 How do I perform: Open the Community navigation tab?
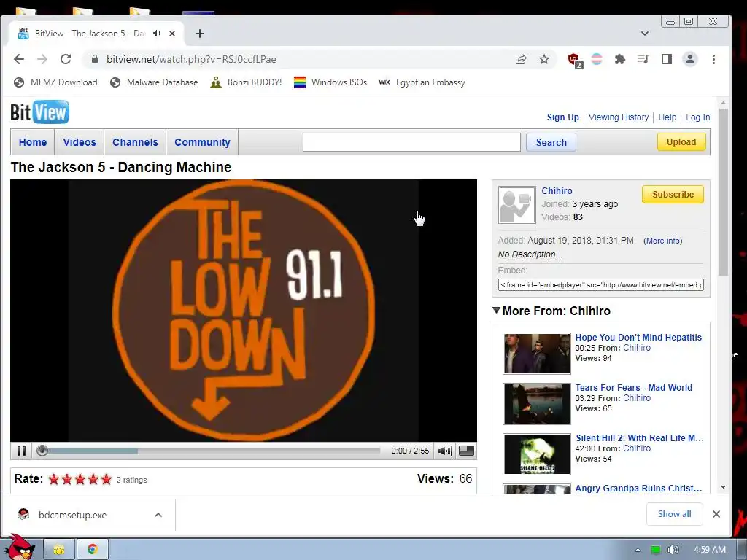click(x=202, y=142)
